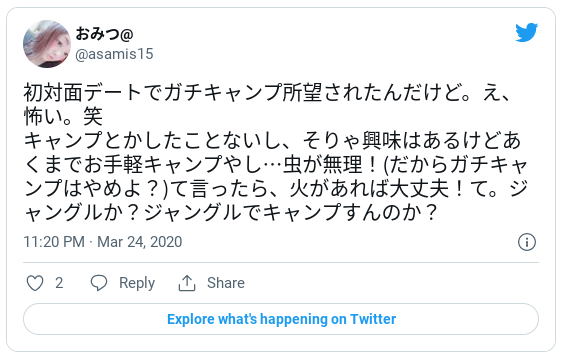Click the heart like icon
The width and height of the screenshot is (565, 360).
[x=35, y=283]
